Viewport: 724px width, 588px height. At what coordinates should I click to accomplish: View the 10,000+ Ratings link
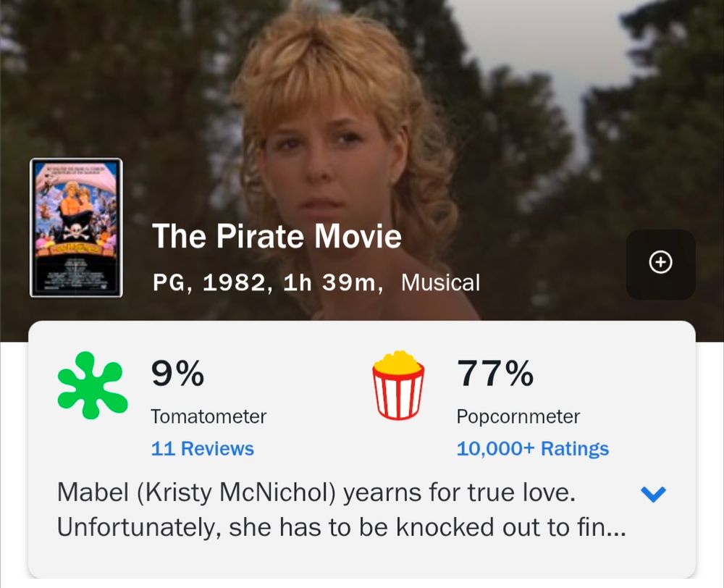532,449
